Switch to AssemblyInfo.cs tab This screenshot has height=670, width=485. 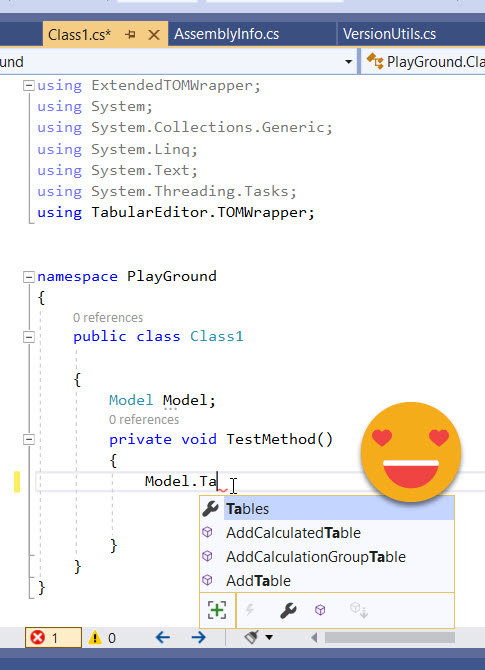[x=226, y=34]
